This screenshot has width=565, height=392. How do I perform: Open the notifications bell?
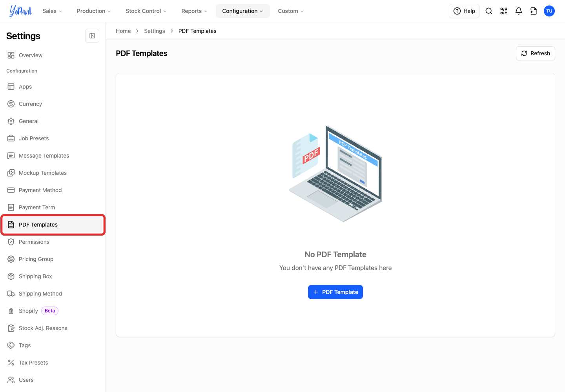point(519,11)
